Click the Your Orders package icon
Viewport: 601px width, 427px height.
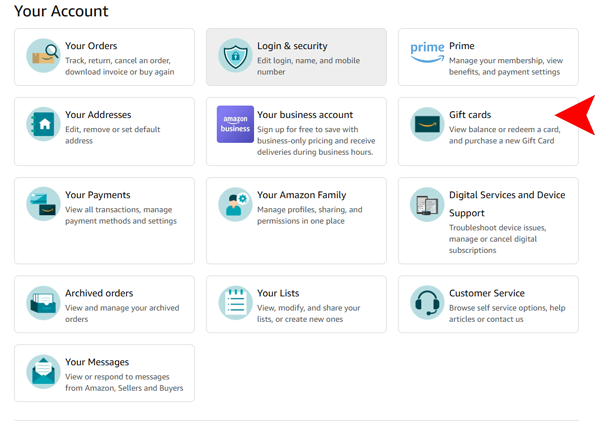(x=43, y=56)
